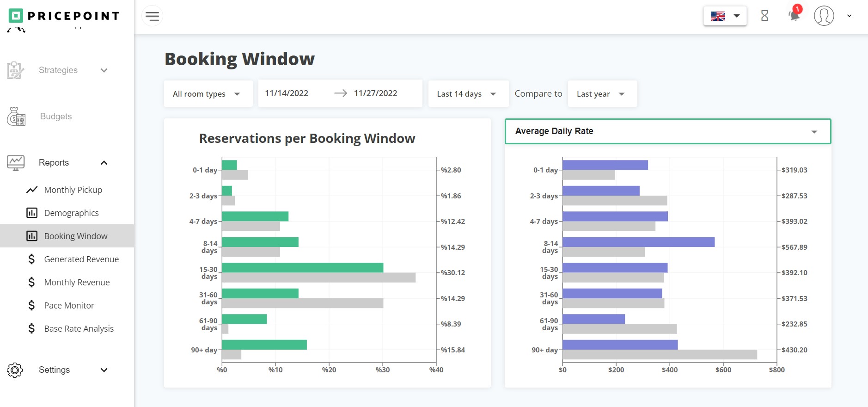Click the green 15-30 days reservations bar
Screen dimensions: 868x407
(x=302, y=268)
